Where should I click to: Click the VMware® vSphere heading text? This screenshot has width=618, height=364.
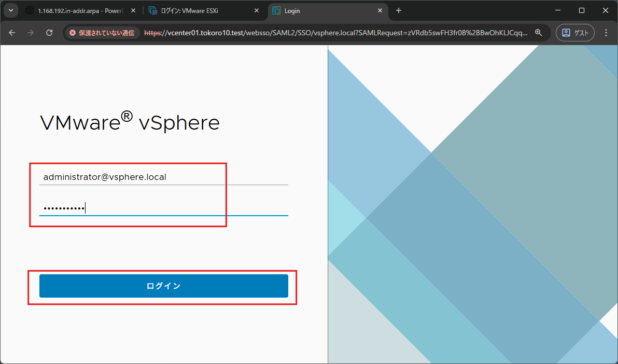point(130,121)
